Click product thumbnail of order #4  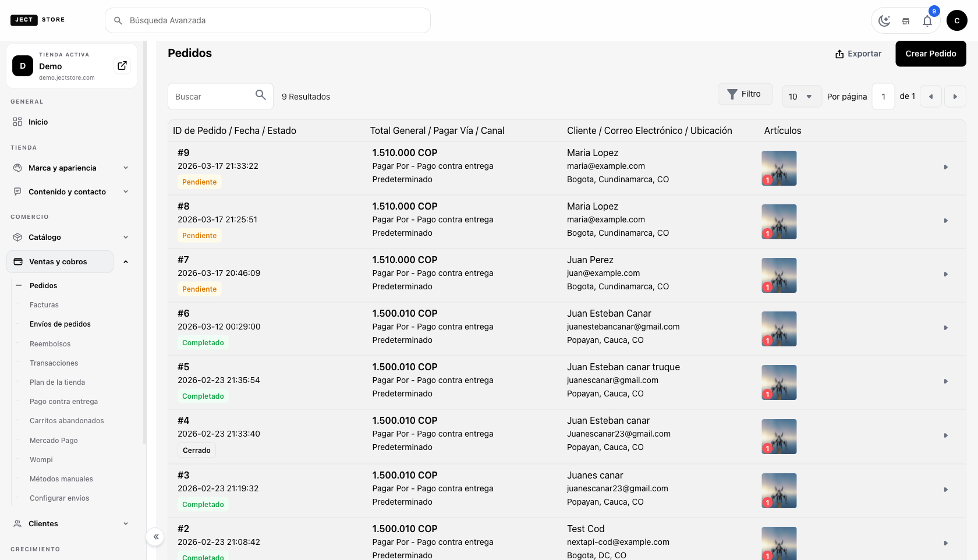779,437
